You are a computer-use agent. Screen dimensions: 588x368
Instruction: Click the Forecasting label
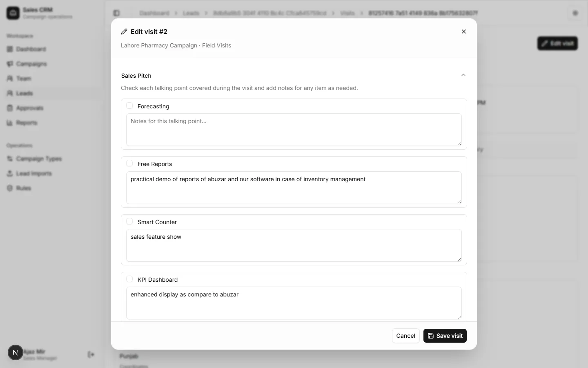(x=153, y=106)
